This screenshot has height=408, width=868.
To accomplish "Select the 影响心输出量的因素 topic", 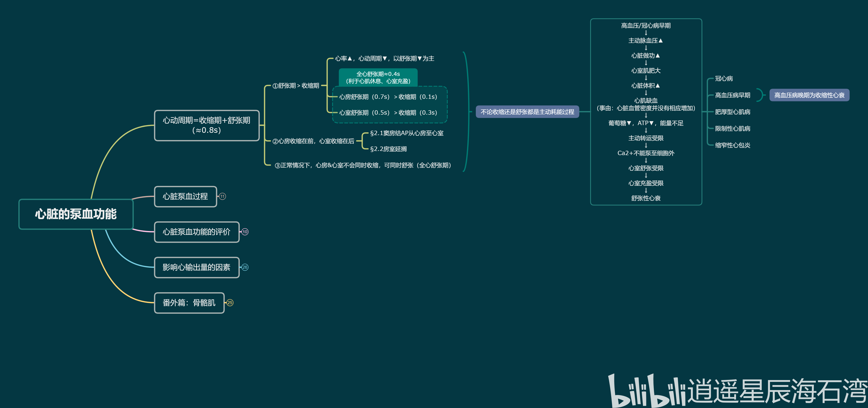I will click(x=197, y=267).
